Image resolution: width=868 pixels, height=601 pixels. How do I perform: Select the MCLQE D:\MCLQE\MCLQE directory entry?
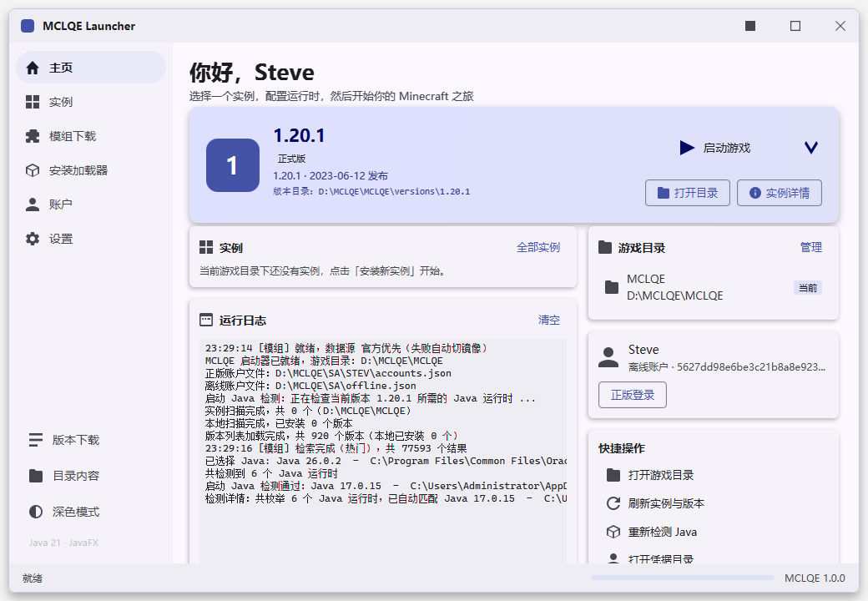pos(714,287)
